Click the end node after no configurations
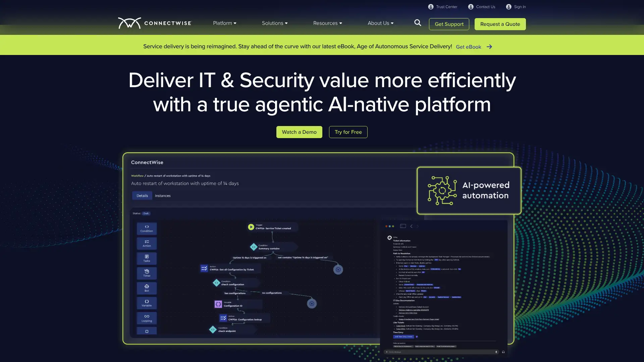The width and height of the screenshot is (644, 362). click(x=312, y=304)
